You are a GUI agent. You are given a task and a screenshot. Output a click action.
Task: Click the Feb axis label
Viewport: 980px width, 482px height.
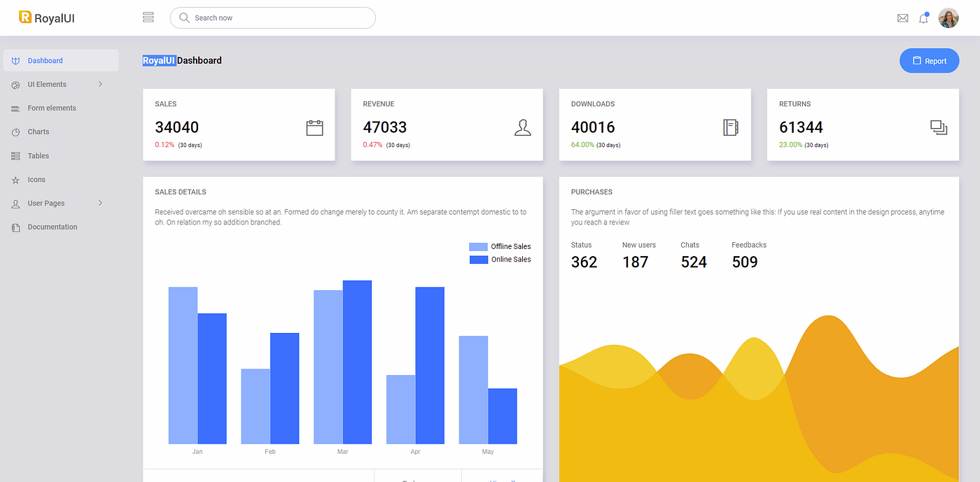click(x=270, y=452)
